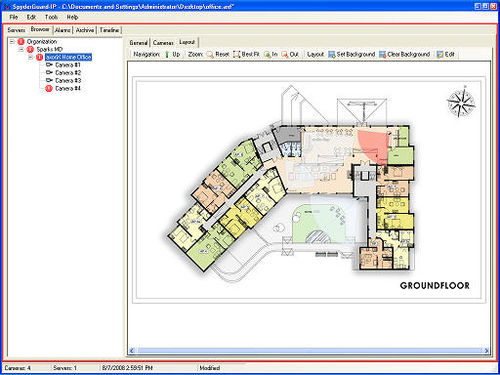The width and height of the screenshot is (500, 375).
Task: Zoom Out of the layout
Action: 285,54
